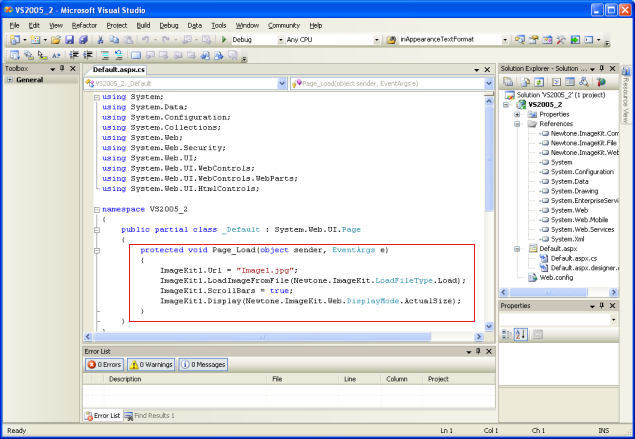The width and height of the screenshot is (635, 439).
Task: Cut selection with the scissors icon
Action: (100, 40)
